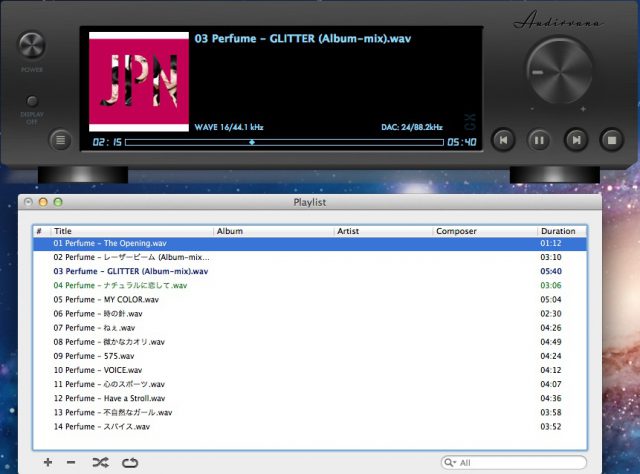Sort by the Duration column header
Viewport: 640px width, 474px height.
pyautogui.click(x=562, y=231)
